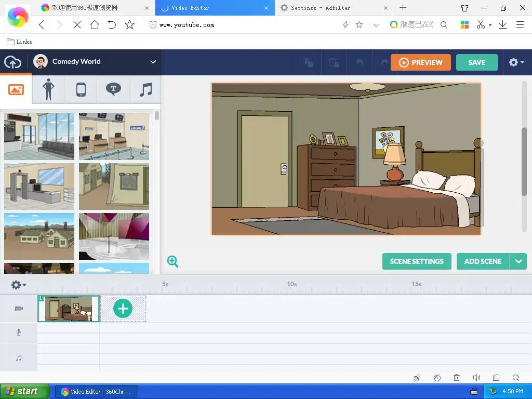This screenshot has width=532, height=399.
Task: Click the trash icon in status bar
Action: click(x=457, y=378)
